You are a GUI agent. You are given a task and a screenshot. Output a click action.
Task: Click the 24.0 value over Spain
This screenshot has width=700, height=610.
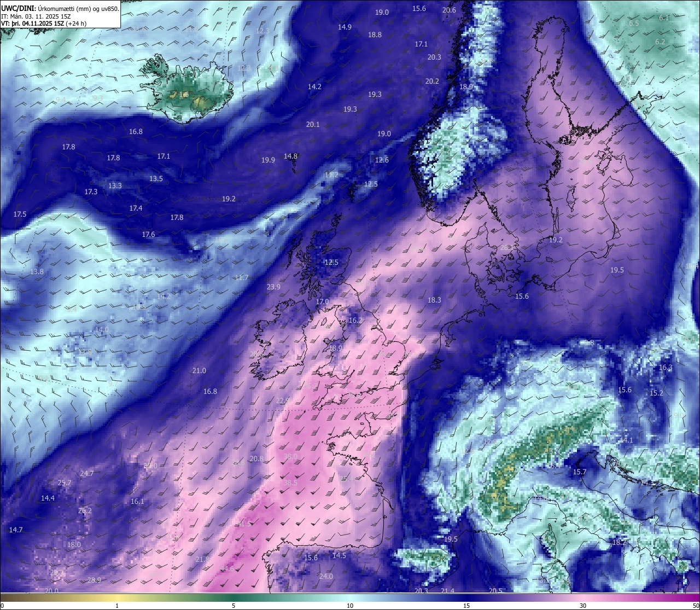click(x=326, y=577)
